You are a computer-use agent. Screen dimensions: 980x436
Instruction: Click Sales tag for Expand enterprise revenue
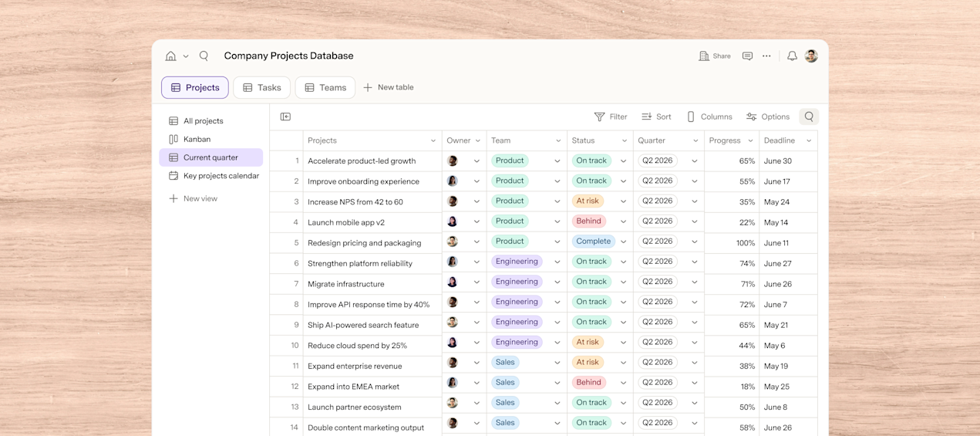click(x=505, y=362)
